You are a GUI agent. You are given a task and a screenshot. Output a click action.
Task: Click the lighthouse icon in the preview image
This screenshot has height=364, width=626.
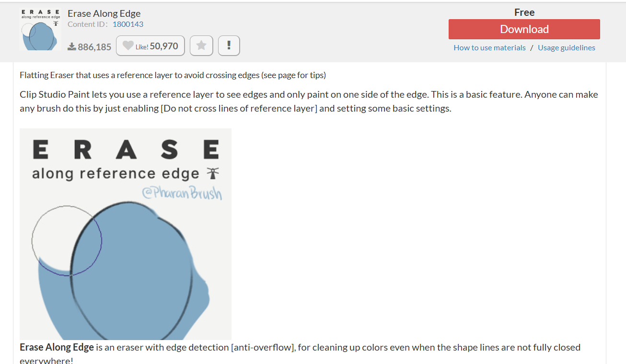211,172
